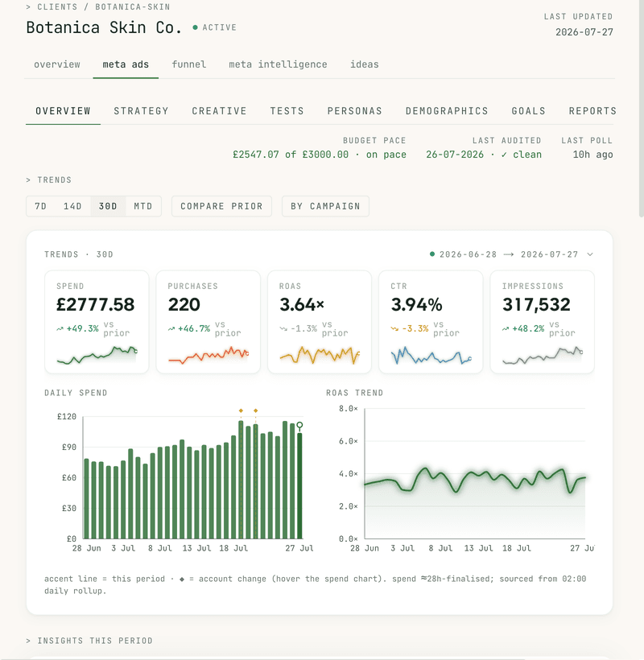
Task: Click the spend up-trend arrow icon
Action: click(x=60, y=328)
